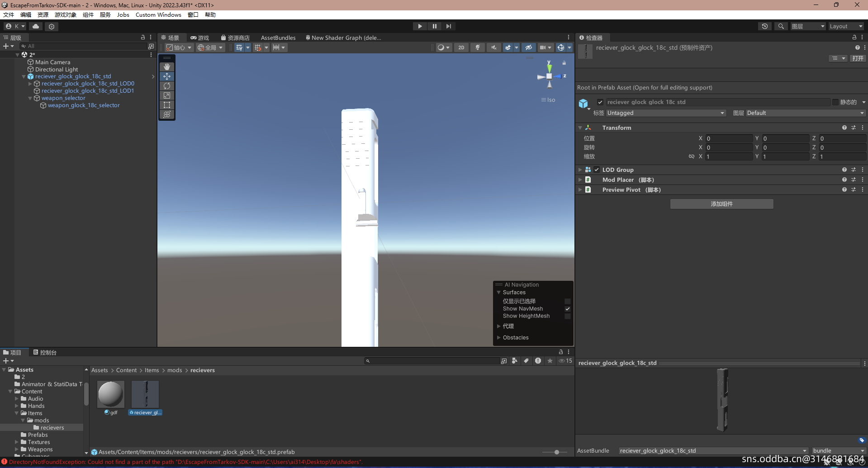This screenshot has width=868, height=468.
Task: Switch to the 游戏 tab
Action: pos(200,38)
